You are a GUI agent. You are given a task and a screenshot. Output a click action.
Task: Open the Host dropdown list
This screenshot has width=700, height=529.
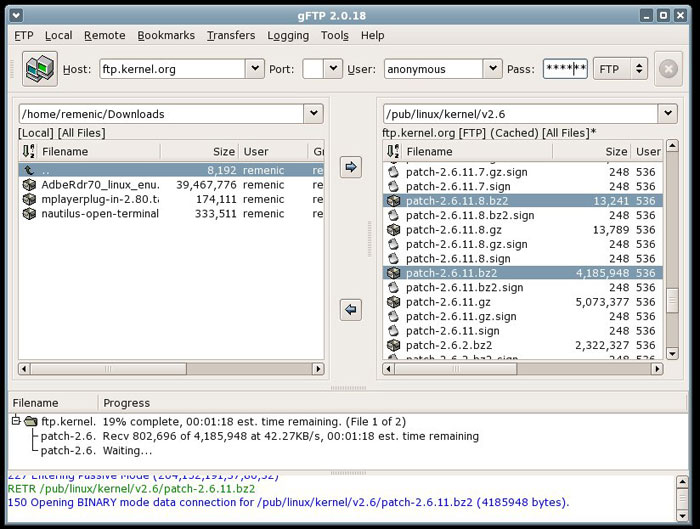[255, 69]
